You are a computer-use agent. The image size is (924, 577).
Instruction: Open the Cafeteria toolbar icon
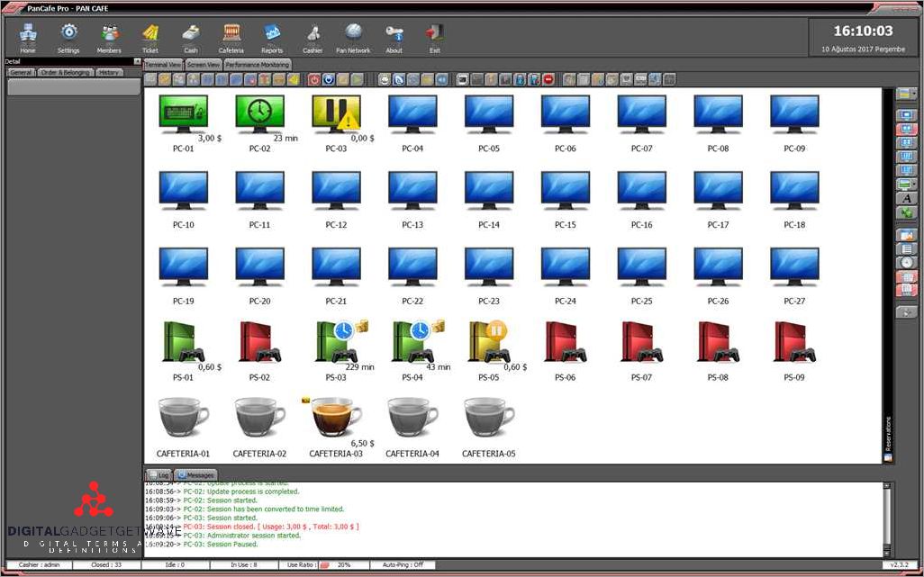point(231,37)
